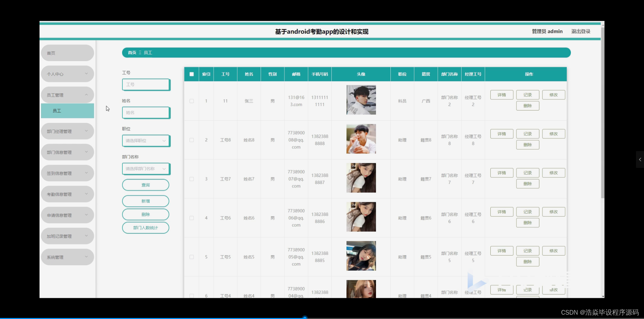The width and height of the screenshot is (644, 319).
Task: Click the 查询 search button
Action: click(145, 185)
